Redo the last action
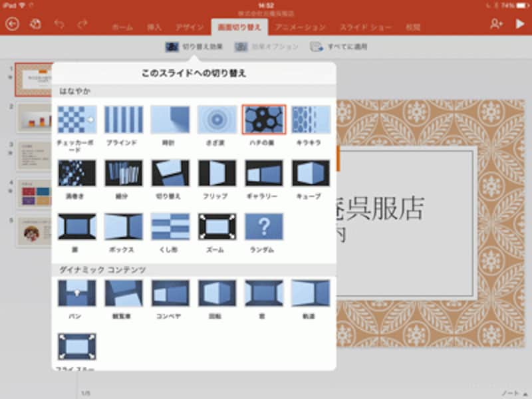The image size is (532, 399). point(82,24)
